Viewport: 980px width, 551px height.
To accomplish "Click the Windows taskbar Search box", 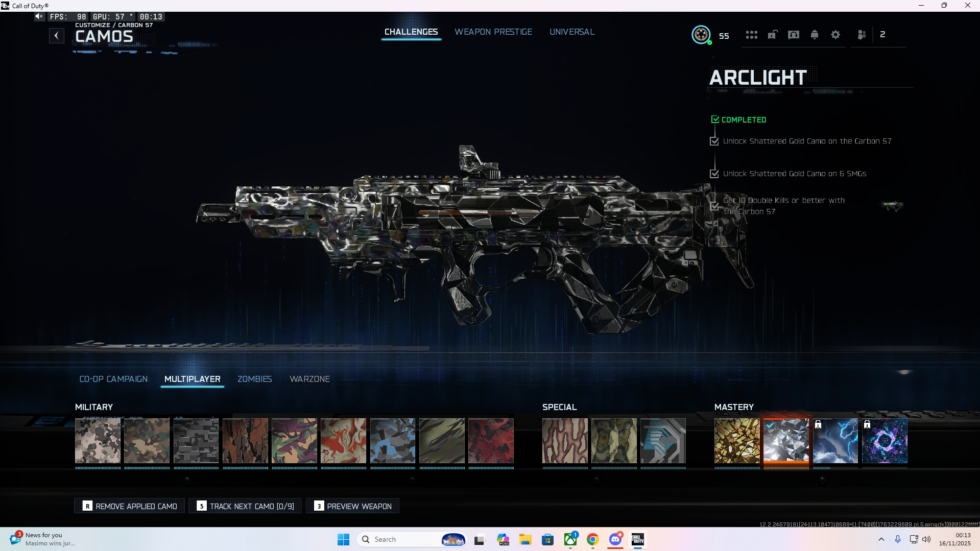I will (x=412, y=539).
